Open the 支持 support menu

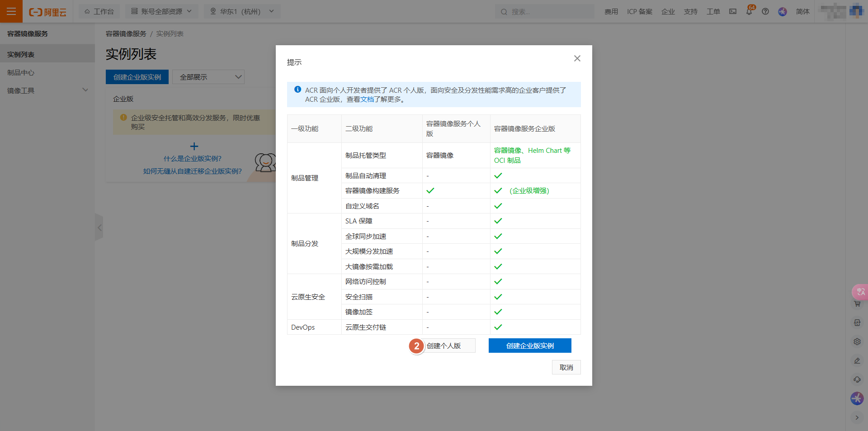click(691, 12)
